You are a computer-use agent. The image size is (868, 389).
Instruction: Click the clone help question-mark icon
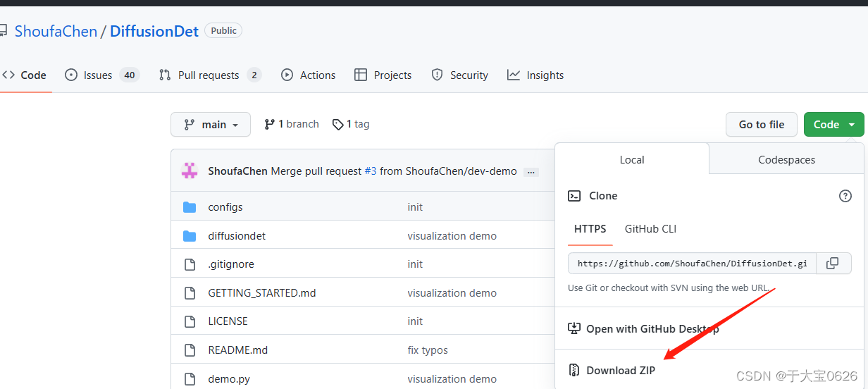coord(845,196)
